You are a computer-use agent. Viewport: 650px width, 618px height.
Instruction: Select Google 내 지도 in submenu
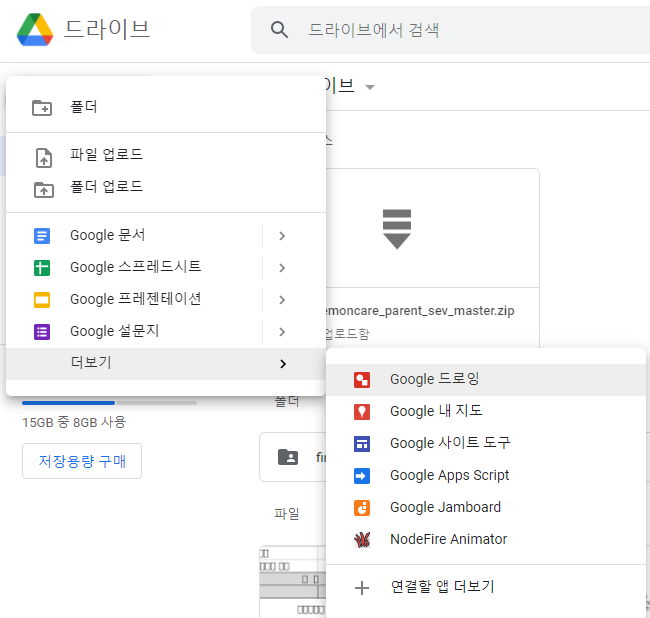click(486, 412)
